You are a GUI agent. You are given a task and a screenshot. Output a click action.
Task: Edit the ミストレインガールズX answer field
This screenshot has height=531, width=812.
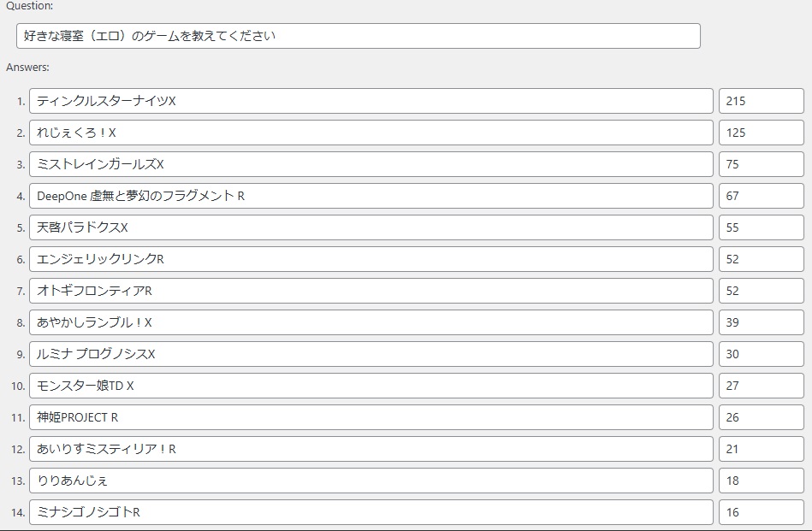pos(370,164)
